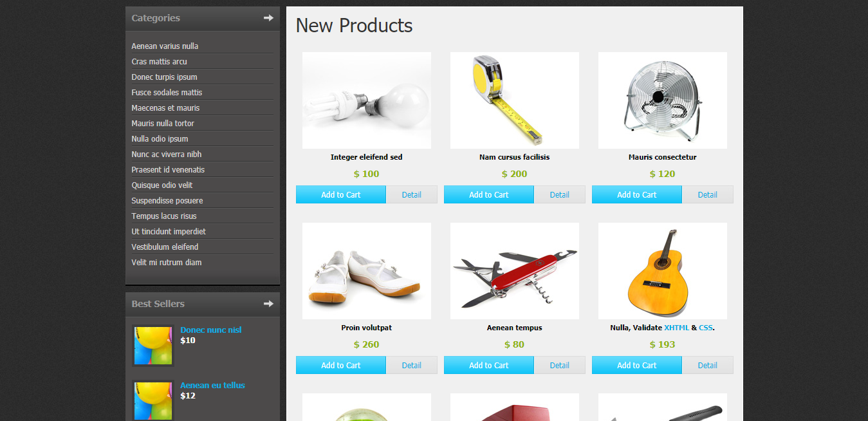Click the balloon thumbnail for Aenean eu tellus
This screenshot has height=421, width=868.
pos(153,400)
